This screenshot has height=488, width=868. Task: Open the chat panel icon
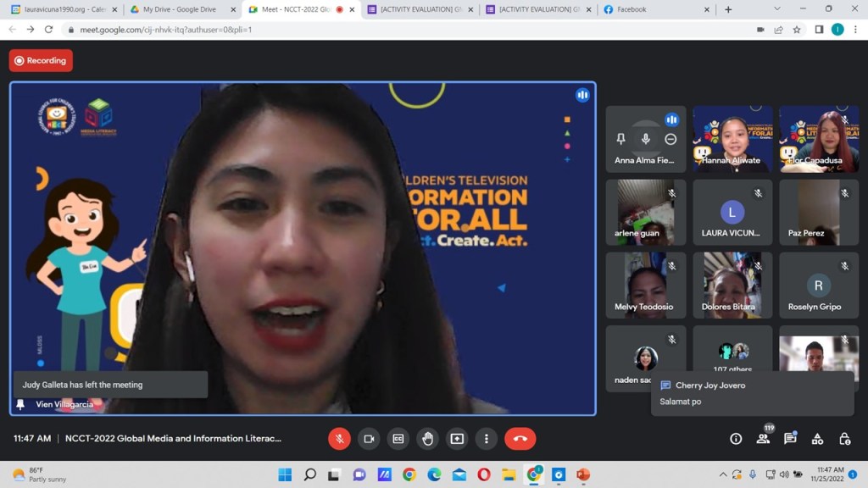click(x=790, y=438)
